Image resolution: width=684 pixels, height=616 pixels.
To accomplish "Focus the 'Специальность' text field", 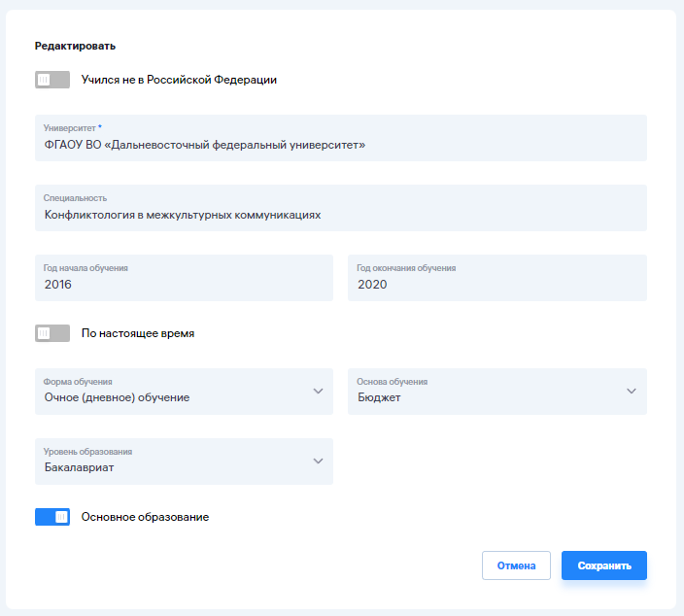I will [x=340, y=208].
